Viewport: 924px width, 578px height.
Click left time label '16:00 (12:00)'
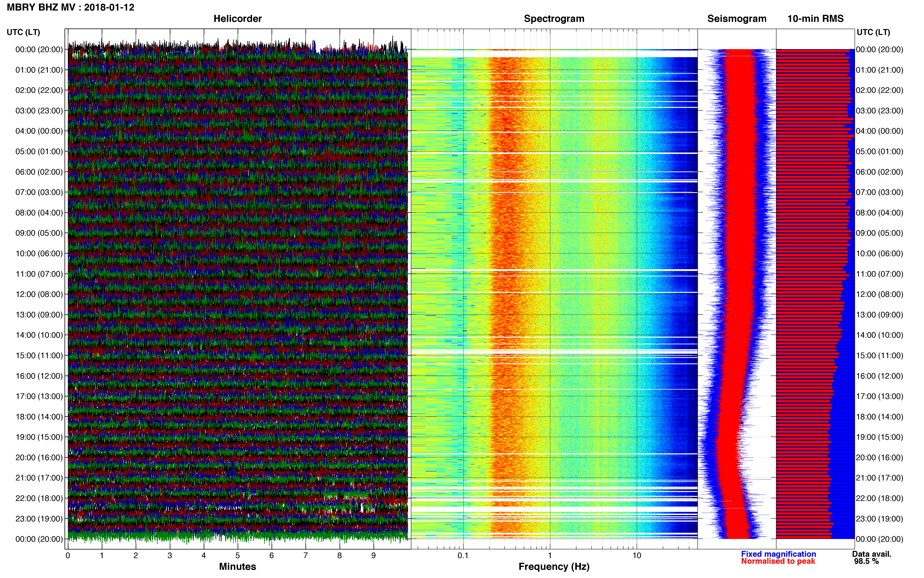pos(39,376)
